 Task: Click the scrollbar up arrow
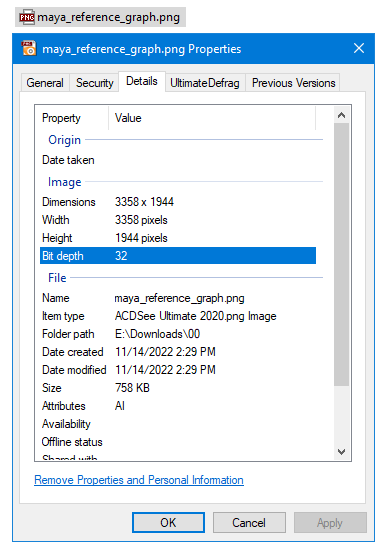[x=341, y=115]
